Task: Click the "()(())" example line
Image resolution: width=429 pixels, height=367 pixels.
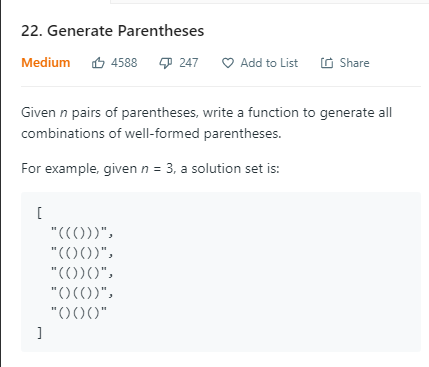Action: [82, 293]
